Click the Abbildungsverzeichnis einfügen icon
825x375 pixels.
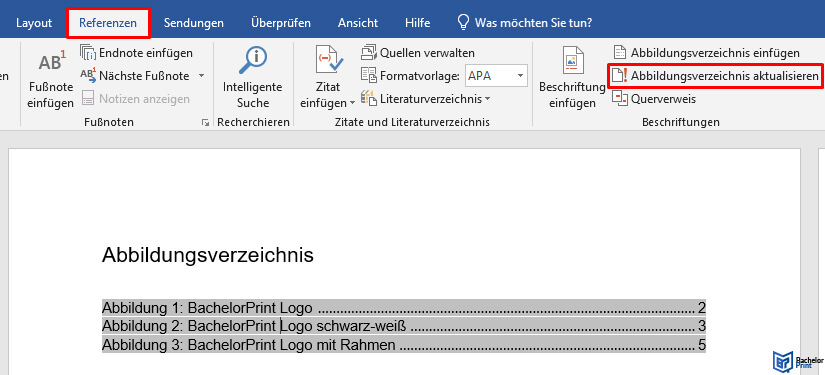[x=620, y=53]
